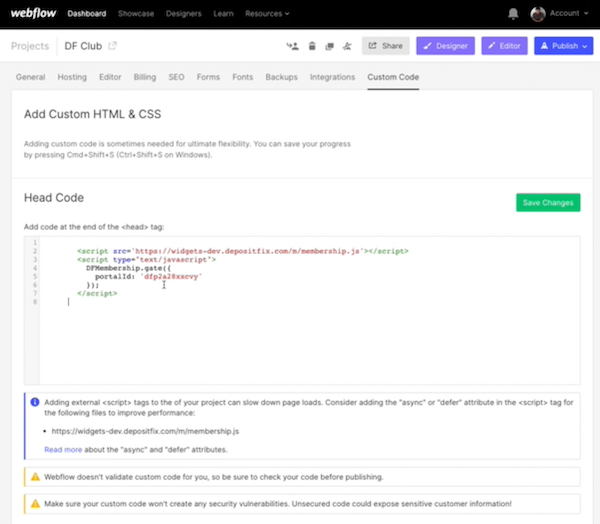
Task: Click the duplicate project icon
Action: pos(329,46)
